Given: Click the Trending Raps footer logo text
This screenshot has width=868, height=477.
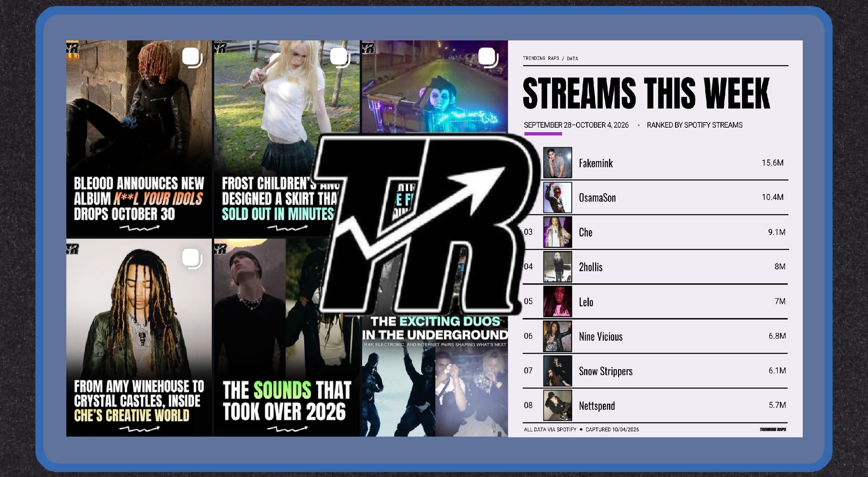Looking at the screenshot, I should pos(773,430).
